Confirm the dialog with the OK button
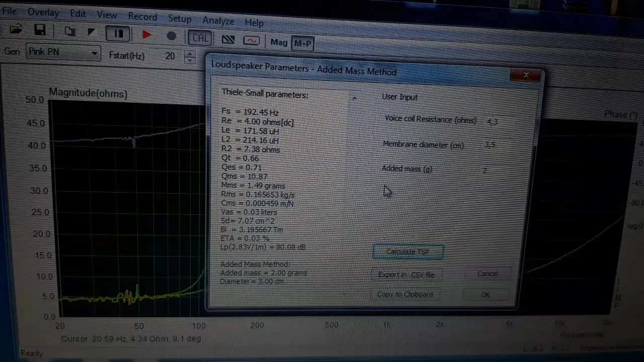Viewport: 644px width, 362px height. pos(485,295)
